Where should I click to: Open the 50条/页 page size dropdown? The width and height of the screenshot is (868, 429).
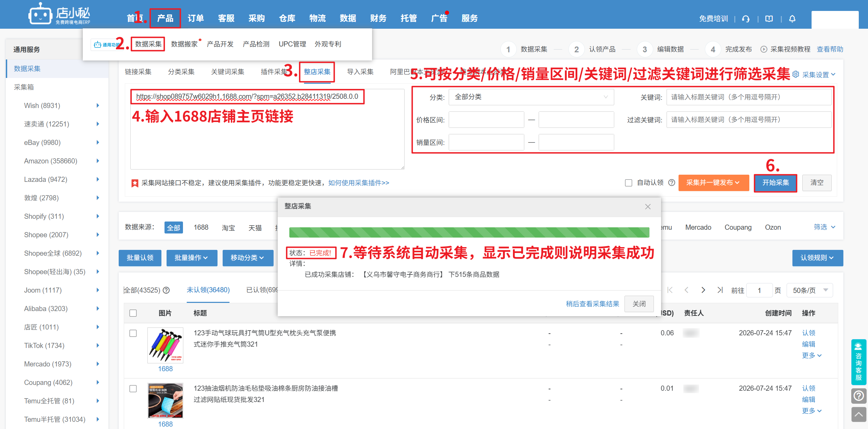point(810,290)
